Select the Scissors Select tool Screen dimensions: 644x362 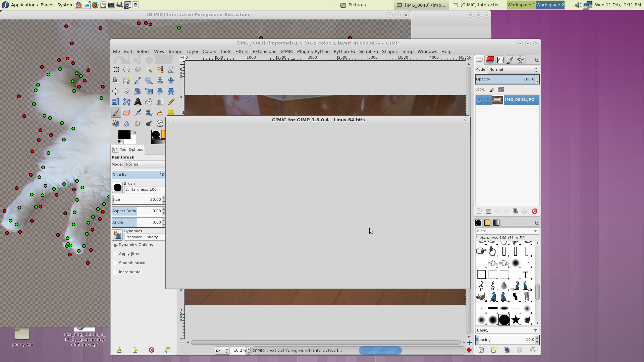coord(171,70)
